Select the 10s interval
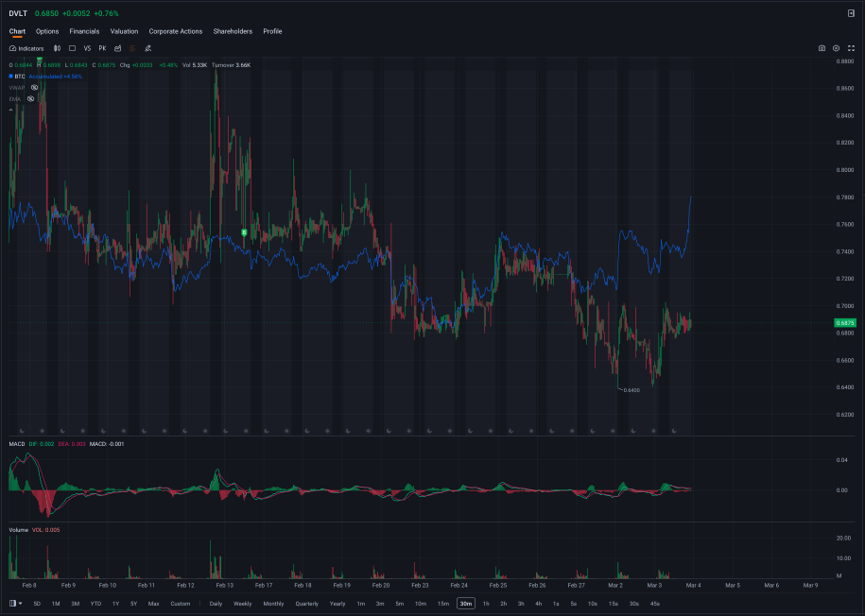The image size is (865, 616). tap(592, 604)
